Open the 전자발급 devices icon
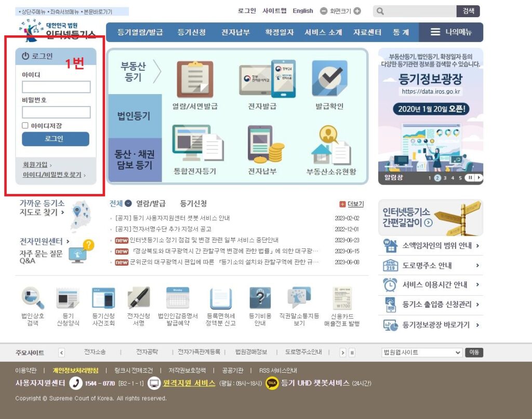This screenshot has height=419, width=532. coord(267,79)
